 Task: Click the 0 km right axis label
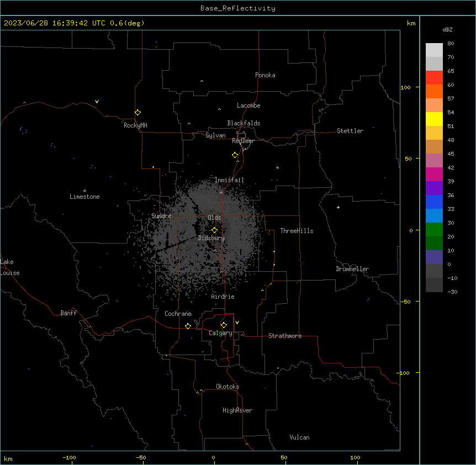pos(411,230)
